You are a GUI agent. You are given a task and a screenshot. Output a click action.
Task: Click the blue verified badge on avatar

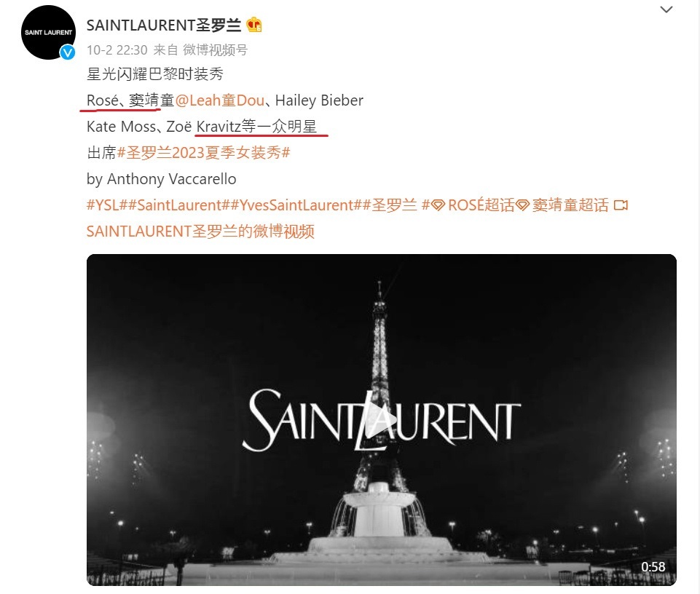68,52
